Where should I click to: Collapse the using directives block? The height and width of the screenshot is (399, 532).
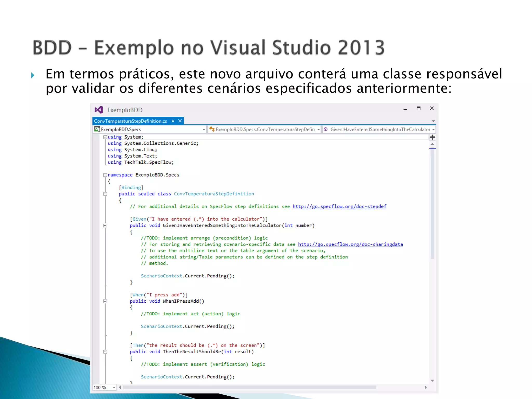[105, 137]
